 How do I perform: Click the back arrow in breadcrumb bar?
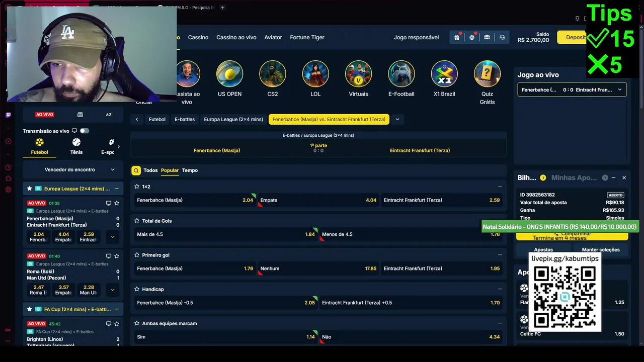[137, 119]
